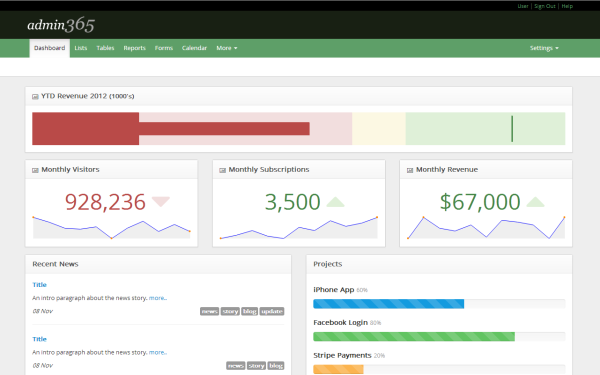Open the Tables tab

coord(105,48)
